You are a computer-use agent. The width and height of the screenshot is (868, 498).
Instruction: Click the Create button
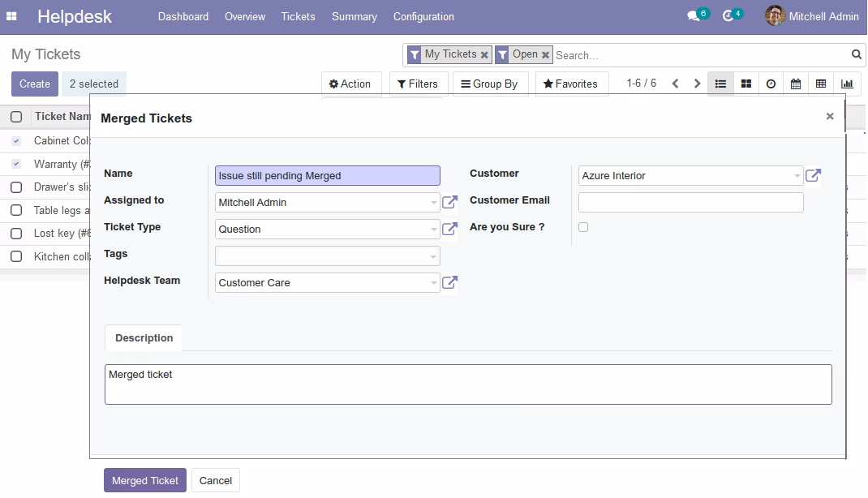click(x=35, y=84)
